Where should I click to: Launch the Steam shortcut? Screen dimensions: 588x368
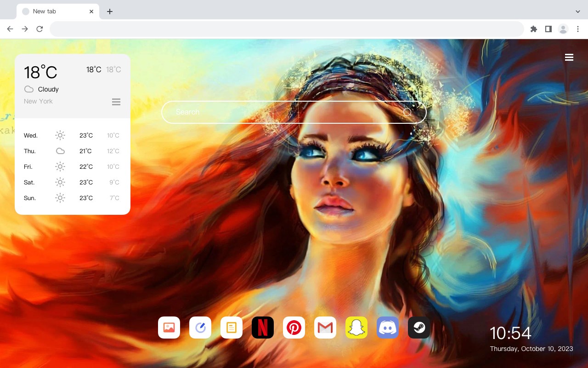pos(419,328)
